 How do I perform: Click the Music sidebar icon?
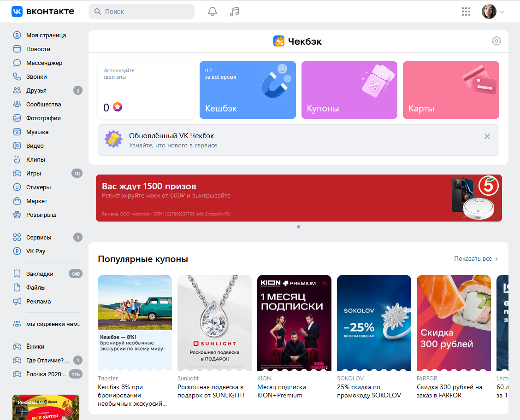coord(17,132)
